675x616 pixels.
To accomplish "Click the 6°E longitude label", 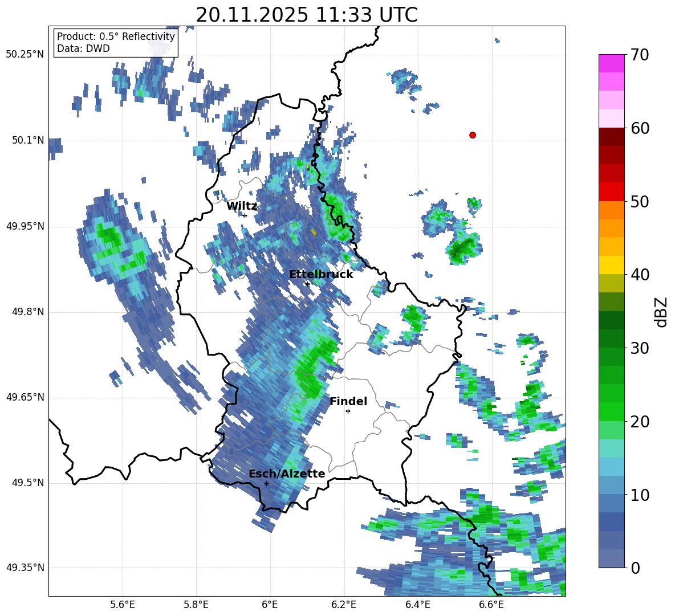I will (270, 605).
